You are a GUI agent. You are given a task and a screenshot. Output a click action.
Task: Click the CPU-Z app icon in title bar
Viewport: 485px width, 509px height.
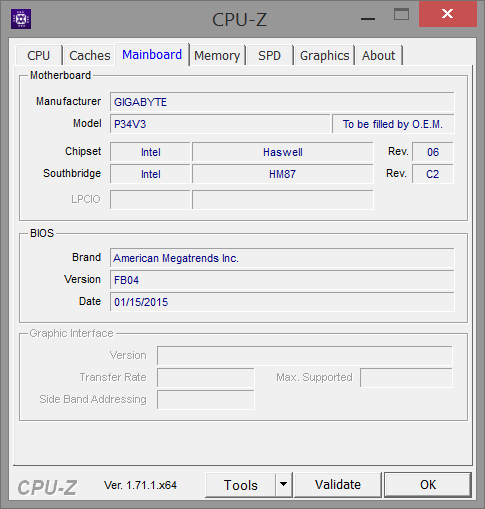click(21, 19)
